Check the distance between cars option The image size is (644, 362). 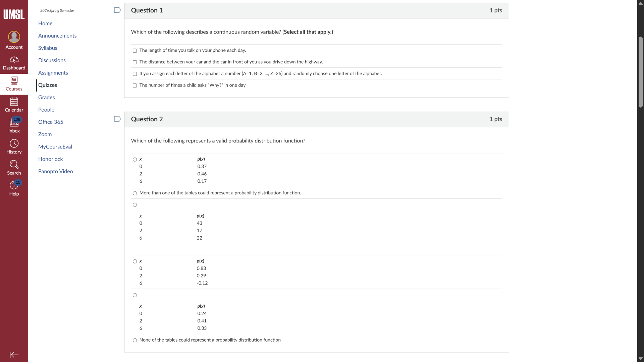point(135,62)
